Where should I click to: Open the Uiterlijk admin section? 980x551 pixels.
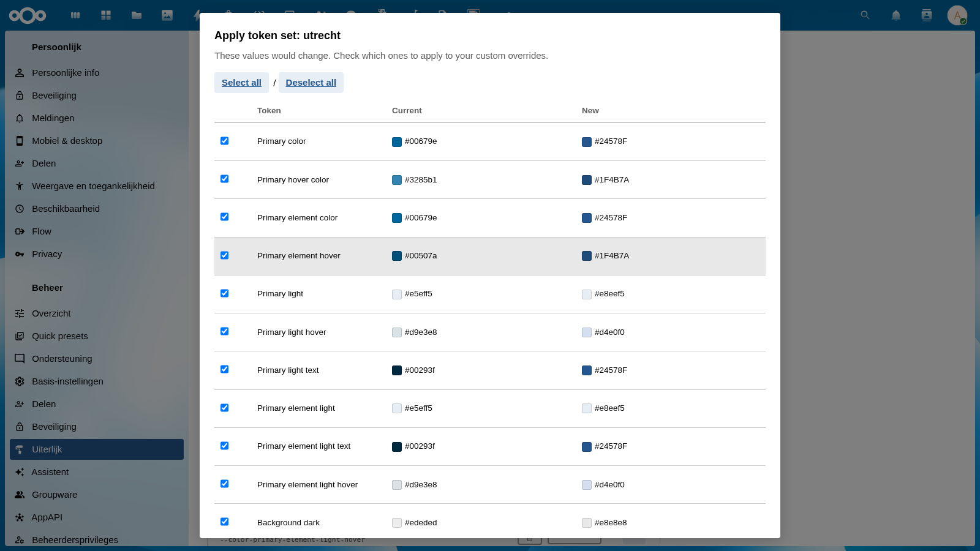click(x=97, y=449)
